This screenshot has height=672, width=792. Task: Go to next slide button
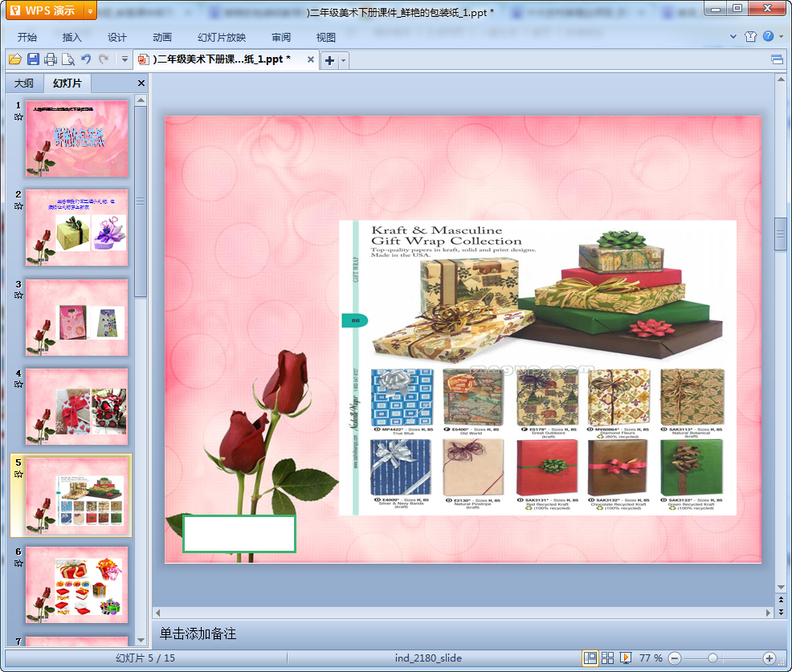(781, 612)
